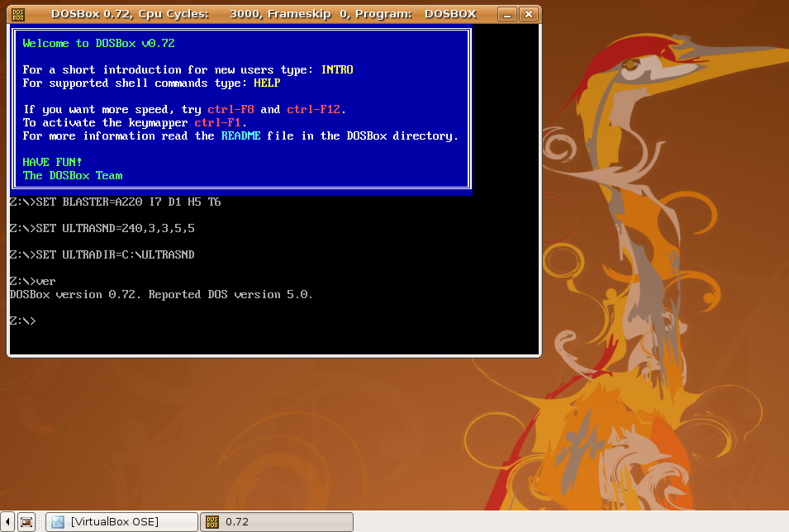
Task: Click the SET ULTRASND=240,3,3,5,5 line
Action: (x=102, y=228)
